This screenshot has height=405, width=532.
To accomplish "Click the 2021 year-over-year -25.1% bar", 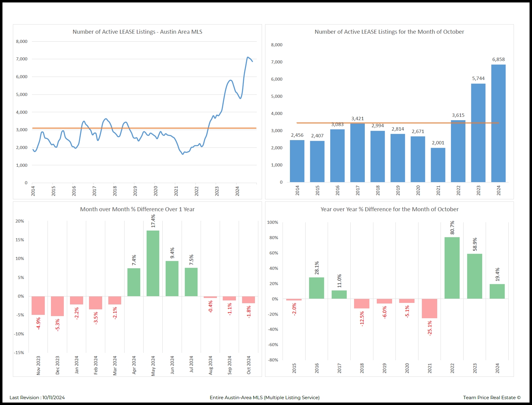I will point(429,308).
